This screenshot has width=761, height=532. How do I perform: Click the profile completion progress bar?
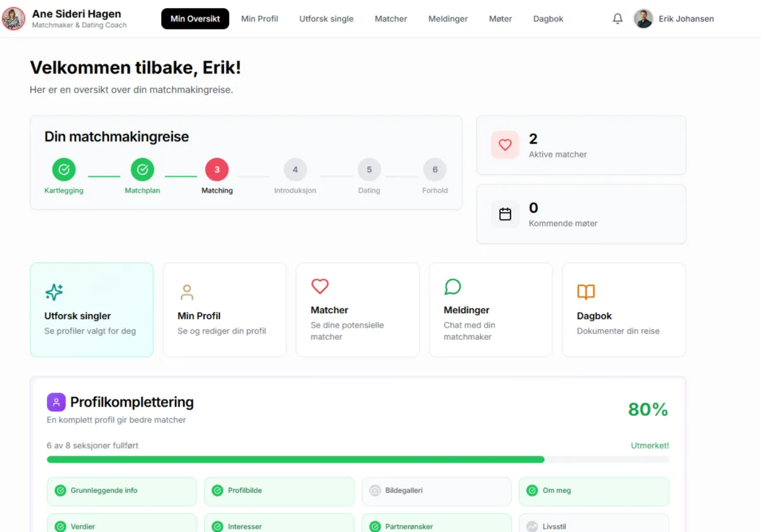coord(358,460)
